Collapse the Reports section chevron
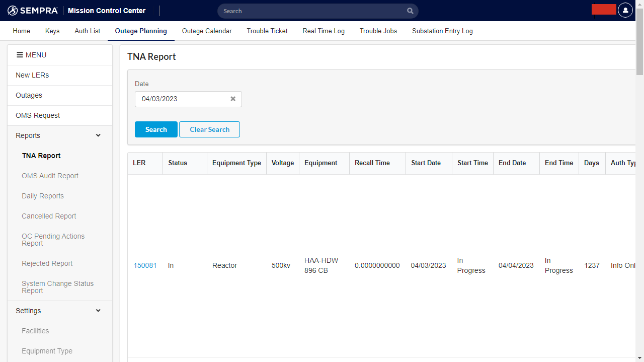 [98, 135]
